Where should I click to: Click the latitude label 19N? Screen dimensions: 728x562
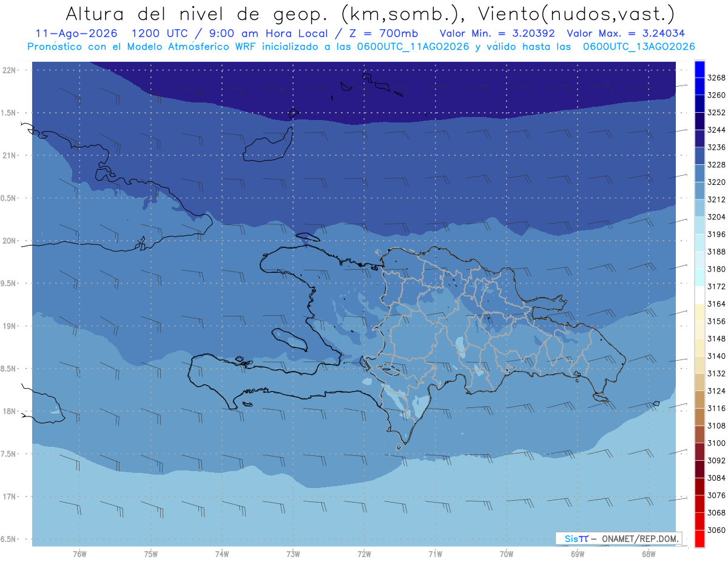[10, 326]
